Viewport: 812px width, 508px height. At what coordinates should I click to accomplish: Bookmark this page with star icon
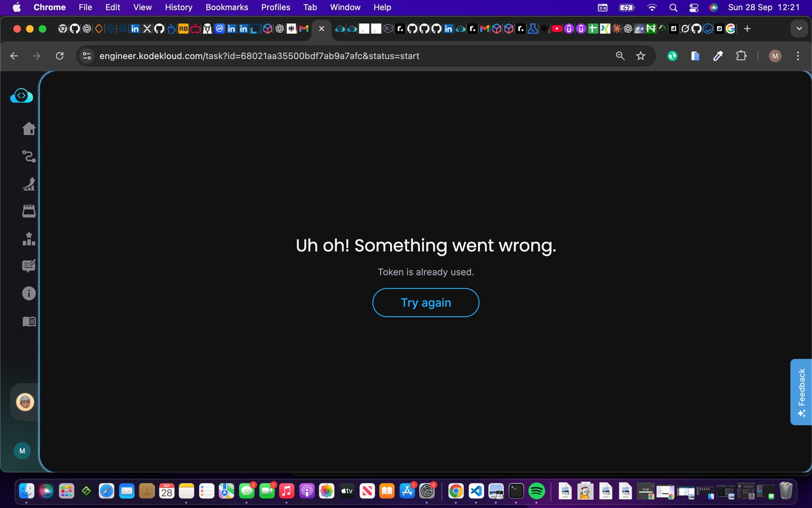[640, 56]
